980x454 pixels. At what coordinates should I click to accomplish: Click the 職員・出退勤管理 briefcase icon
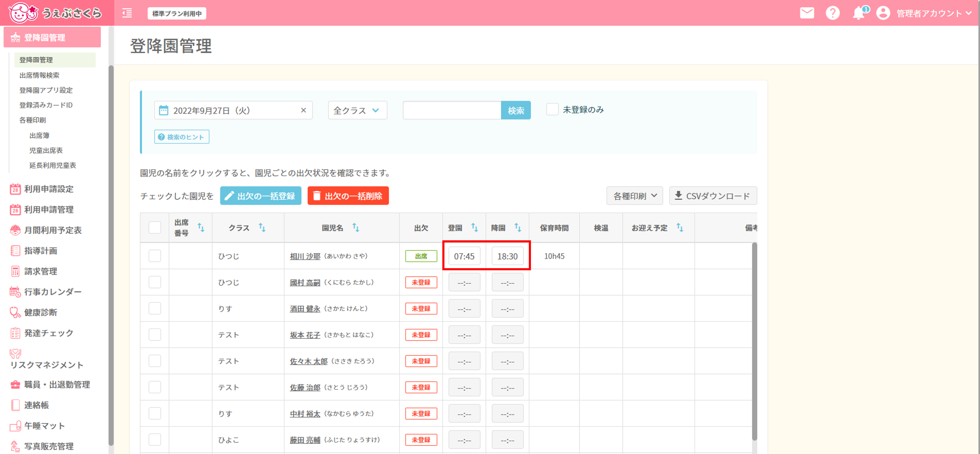[15, 384]
